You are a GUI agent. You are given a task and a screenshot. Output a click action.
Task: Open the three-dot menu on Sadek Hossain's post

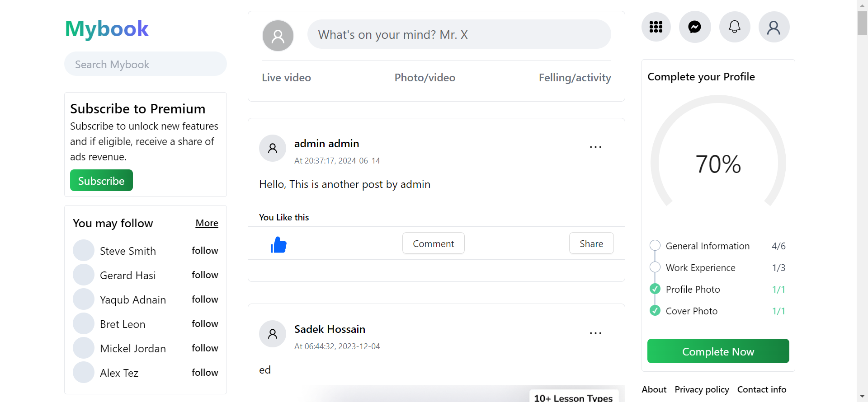(595, 333)
